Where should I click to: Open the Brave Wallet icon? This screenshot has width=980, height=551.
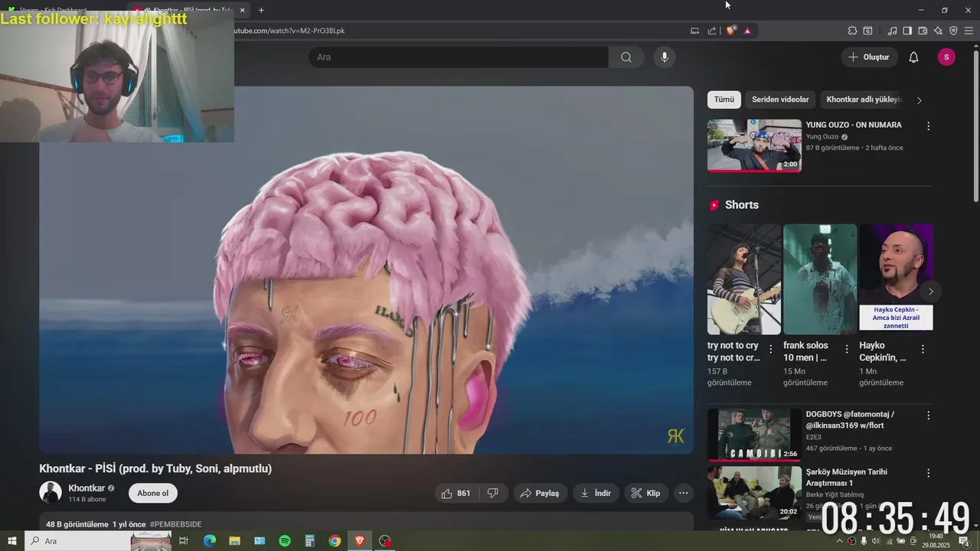pyautogui.click(x=923, y=31)
